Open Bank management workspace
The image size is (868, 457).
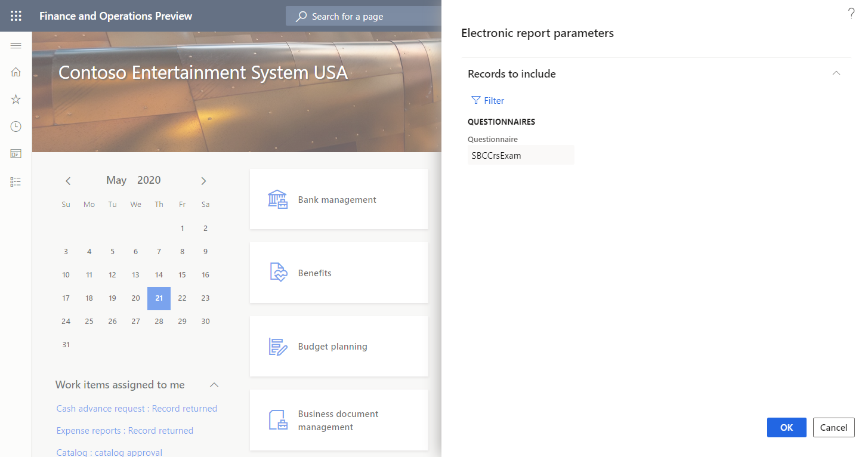[x=336, y=199]
